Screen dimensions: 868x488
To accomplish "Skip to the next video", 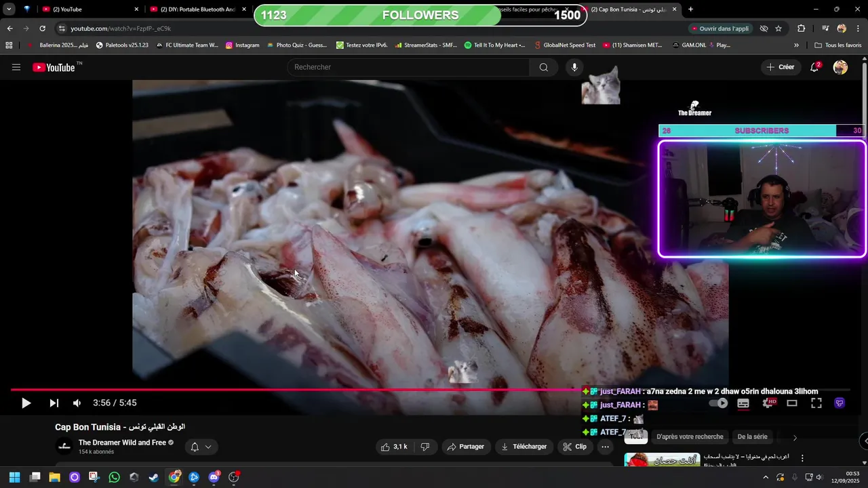I will (x=54, y=403).
